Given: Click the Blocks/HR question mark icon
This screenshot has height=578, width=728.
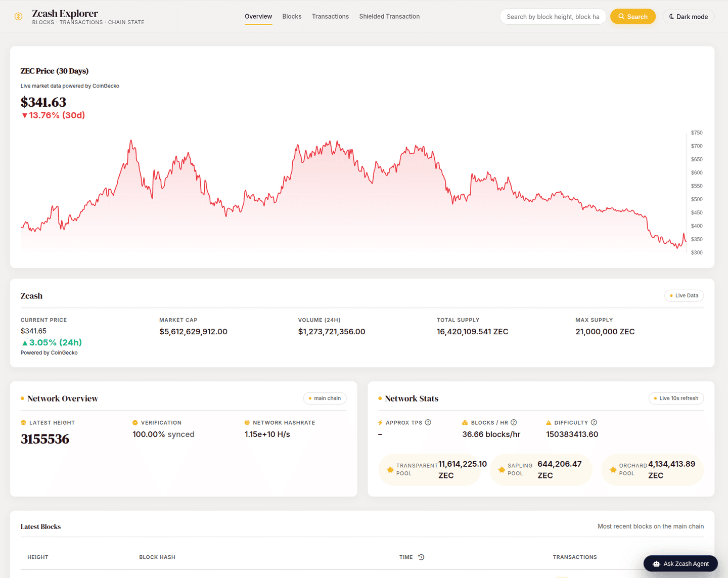Looking at the screenshot, I should [x=514, y=422].
